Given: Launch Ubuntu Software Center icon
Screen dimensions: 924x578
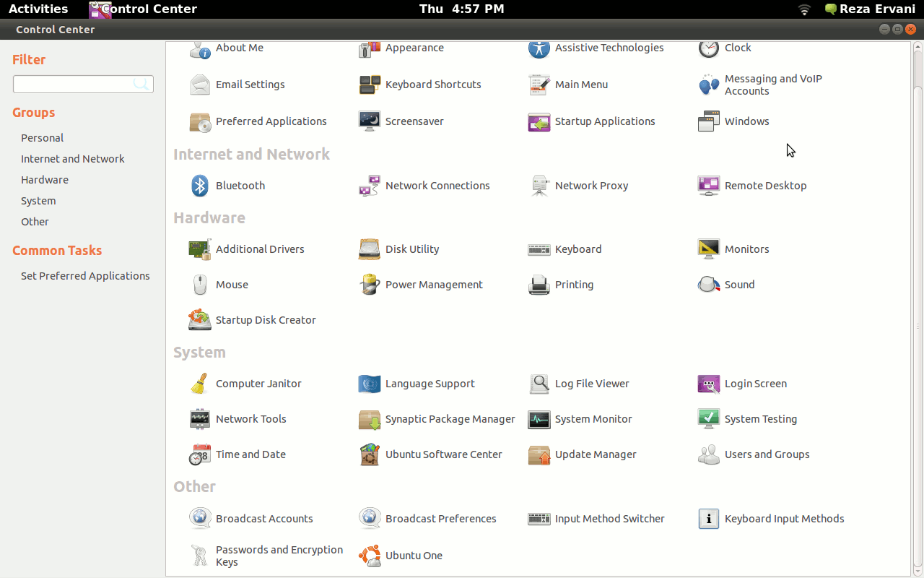Looking at the screenshot, I should click(x=370, y=454).
